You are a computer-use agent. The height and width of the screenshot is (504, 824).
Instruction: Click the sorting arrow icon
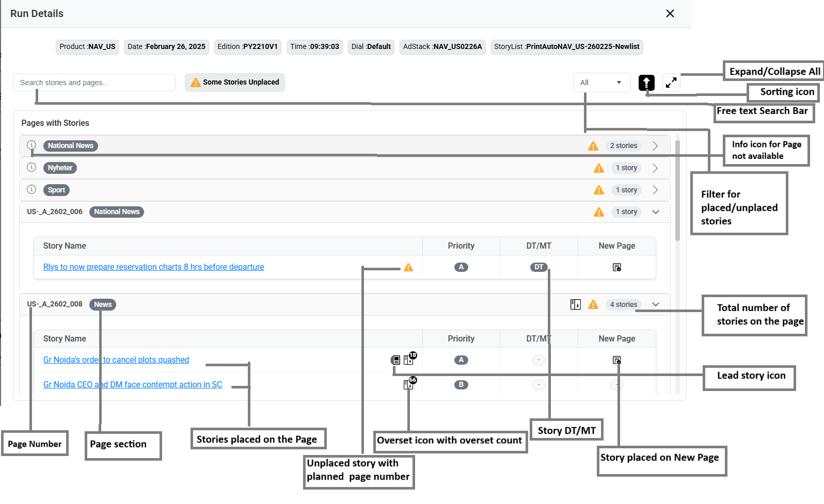click(646, 83)
